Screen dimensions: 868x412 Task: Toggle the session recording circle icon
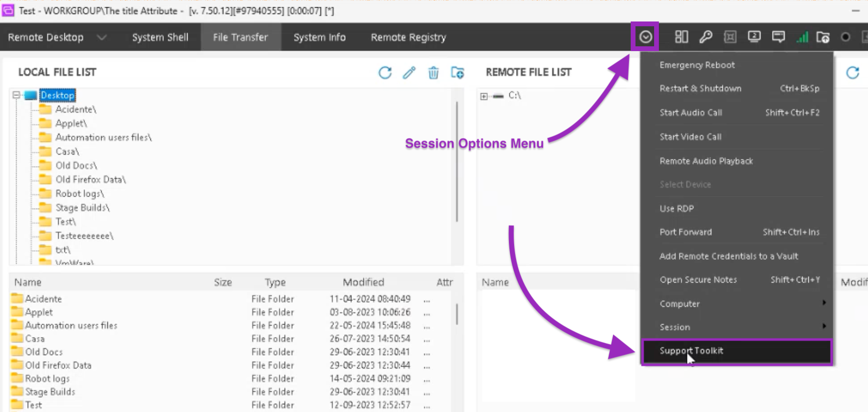coord(845,37)
